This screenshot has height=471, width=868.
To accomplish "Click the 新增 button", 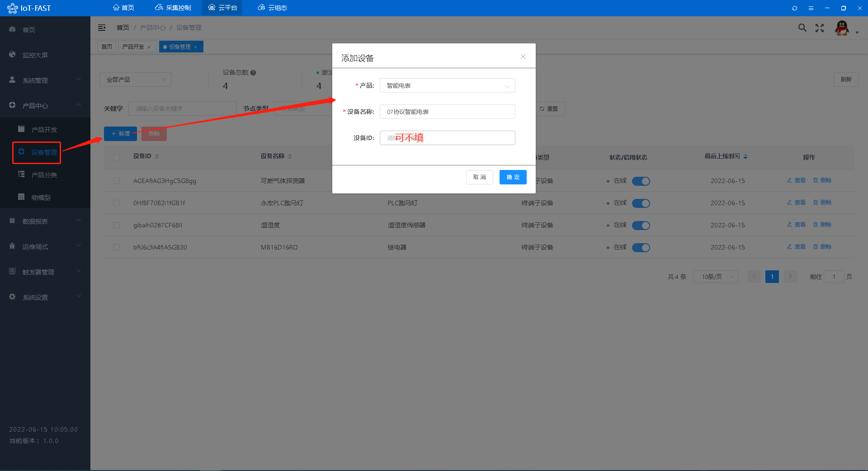I will pyautogui.click(x=120, y=134).
